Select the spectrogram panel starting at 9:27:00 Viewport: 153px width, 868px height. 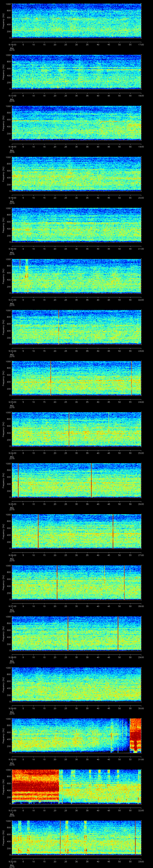[x=77, y=583]
